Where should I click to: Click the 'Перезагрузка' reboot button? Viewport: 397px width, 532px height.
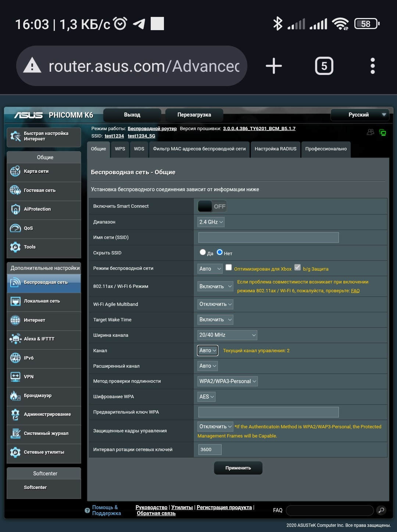tap(194, 115)
